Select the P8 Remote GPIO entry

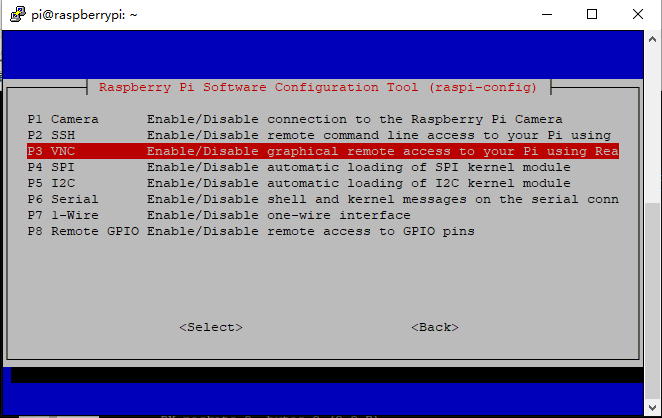(x=323, y=231)
